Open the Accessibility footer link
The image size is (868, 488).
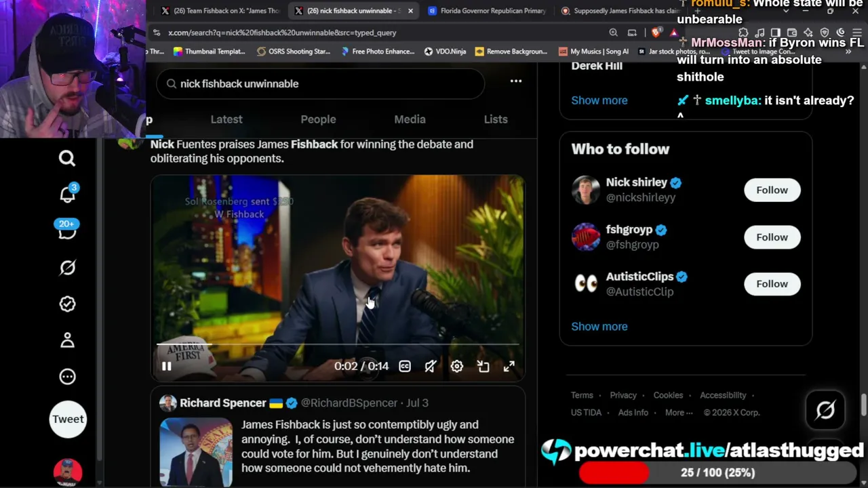[723, 395]
